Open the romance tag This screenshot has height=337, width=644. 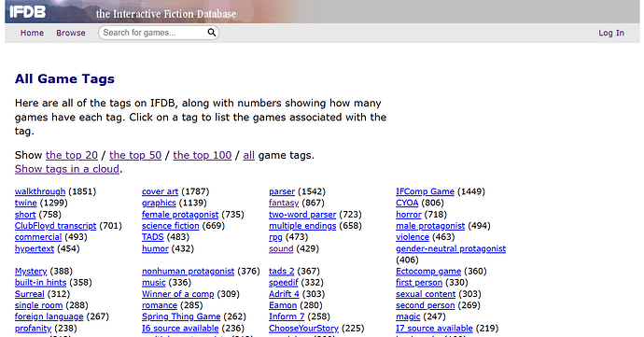pos(160,305)
